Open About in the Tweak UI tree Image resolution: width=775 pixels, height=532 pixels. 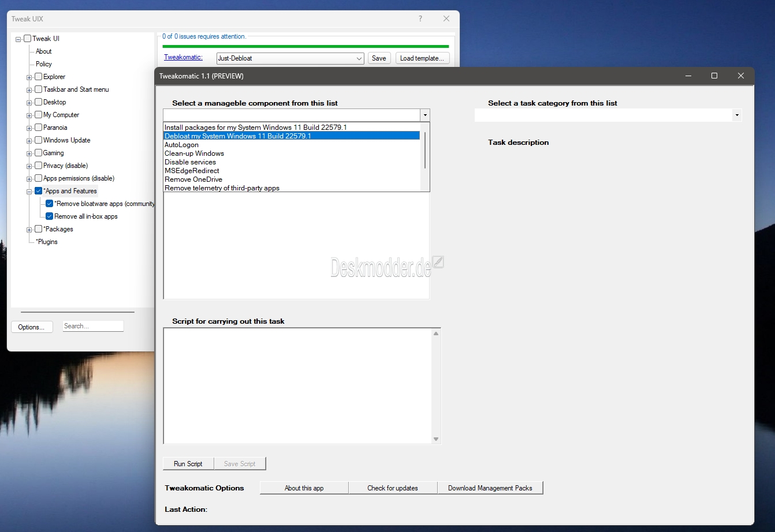[44, 51]
